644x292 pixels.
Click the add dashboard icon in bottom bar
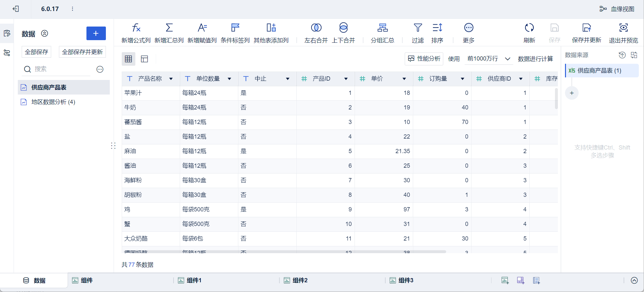tap(521, 280)
